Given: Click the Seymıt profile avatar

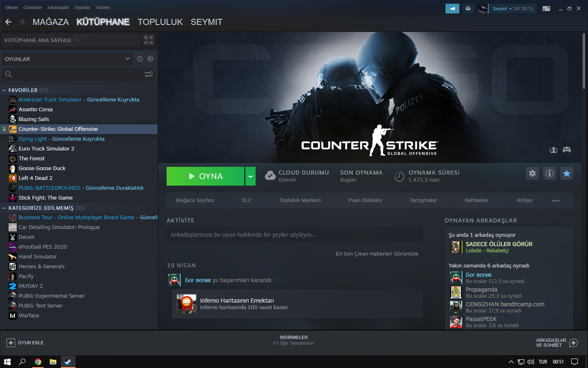Looking at the screenshot, I should [483, 9].
